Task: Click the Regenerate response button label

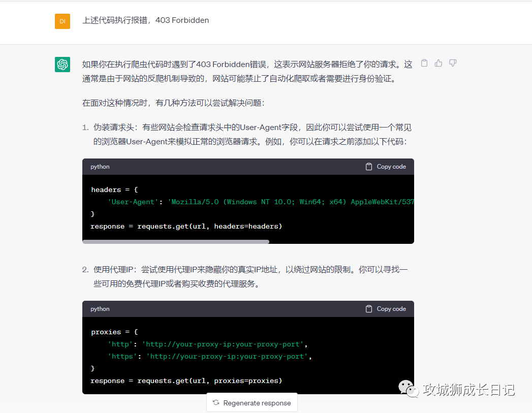Action: pyautogui.click(x=257, y=403)
